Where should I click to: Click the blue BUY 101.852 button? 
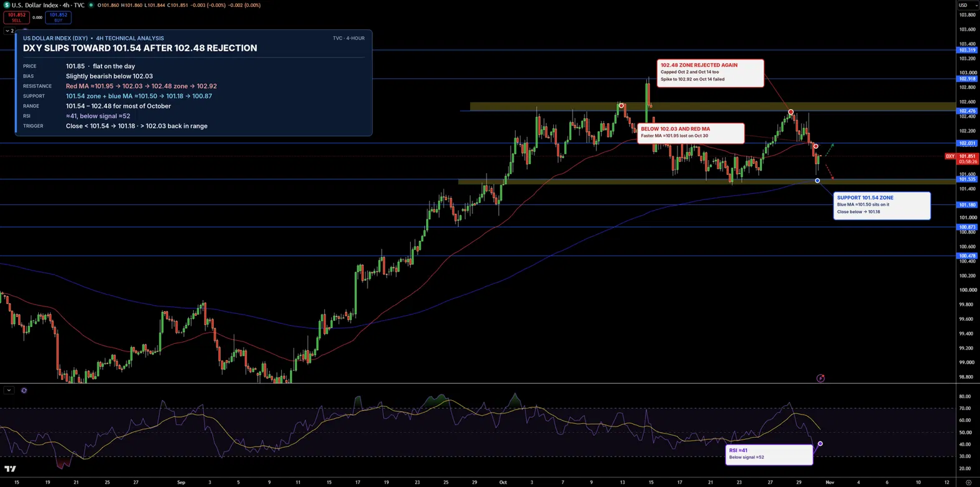coord(58,18)
